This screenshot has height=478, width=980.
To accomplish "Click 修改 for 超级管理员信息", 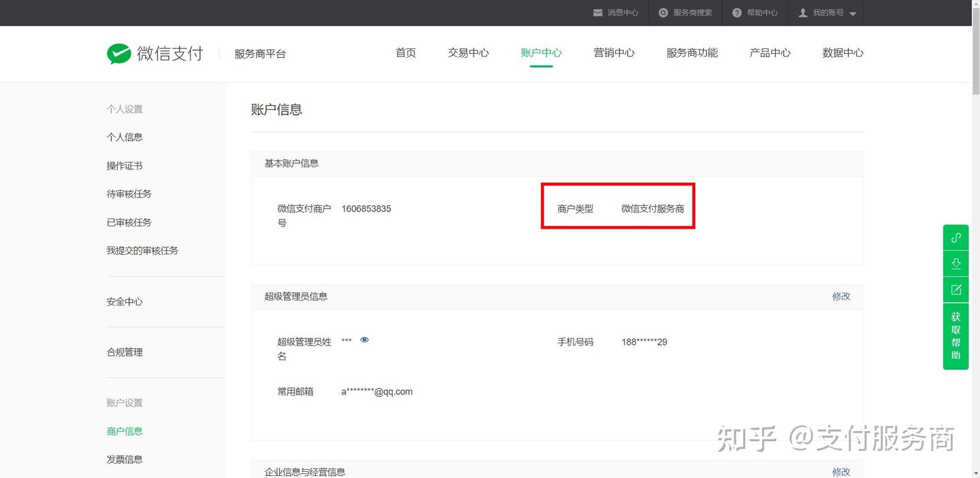I will click(x=841, y=296).
